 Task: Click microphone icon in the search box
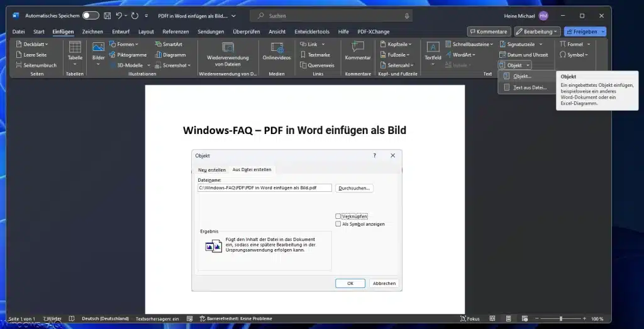[407, 16]
